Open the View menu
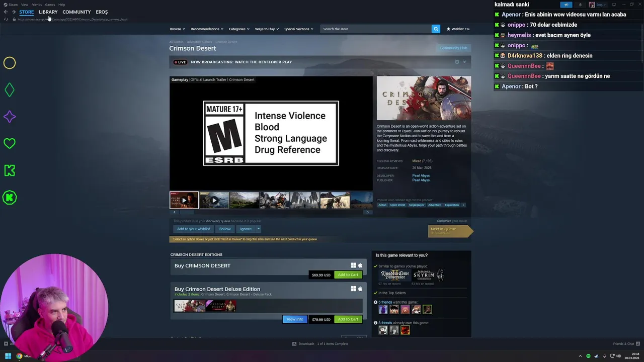The image size is (644, 362). click(24, 5)
